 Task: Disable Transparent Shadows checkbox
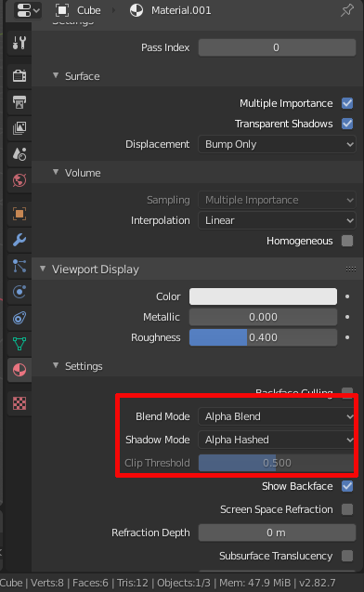[x=347, y=124]
